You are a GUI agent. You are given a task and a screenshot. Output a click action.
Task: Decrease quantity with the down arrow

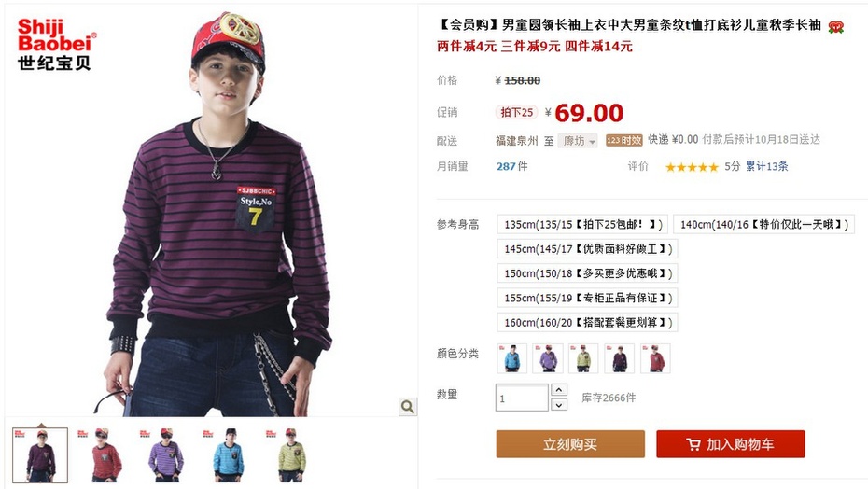(x=559, y=405)
